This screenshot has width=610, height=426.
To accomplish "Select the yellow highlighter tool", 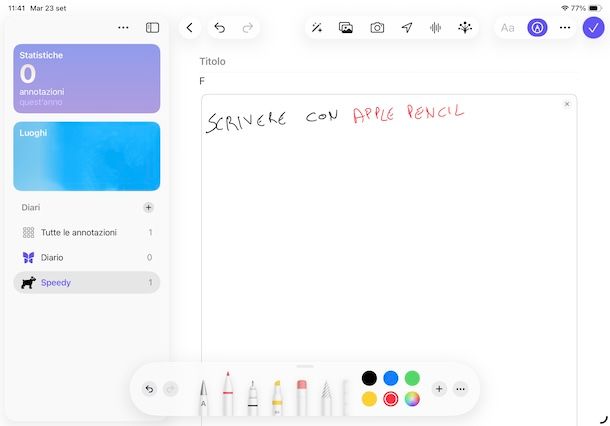I will pyautogui.click(x=277, y=398).
